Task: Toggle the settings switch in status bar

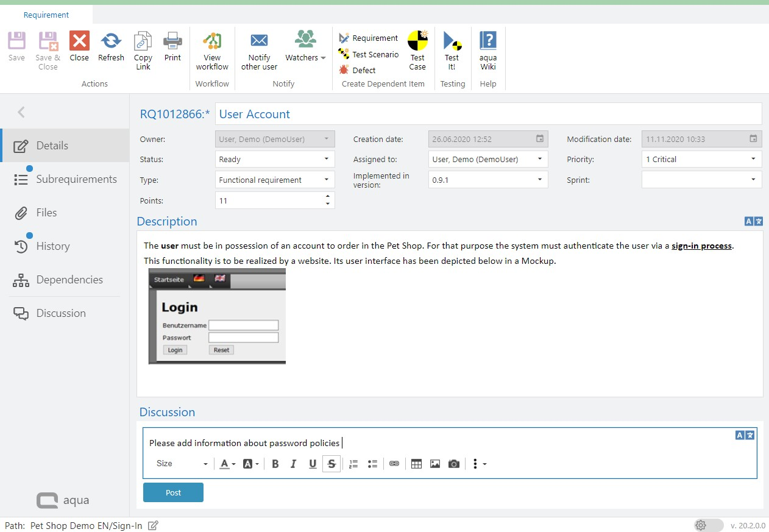Action: 708,525
